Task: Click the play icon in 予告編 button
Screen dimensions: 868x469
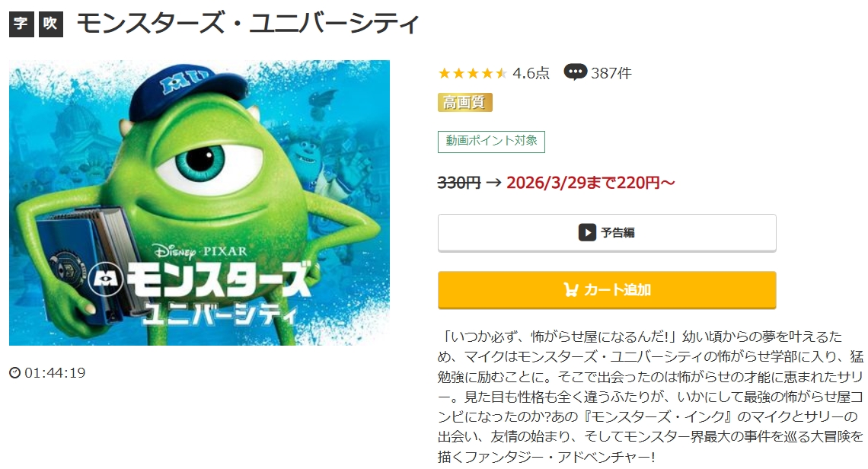Action: (587, 232)
